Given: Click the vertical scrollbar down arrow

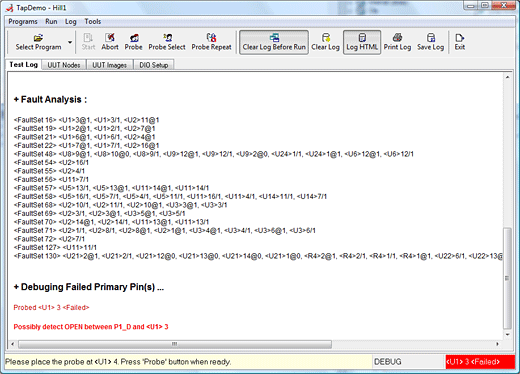Looking at the screenshot, I should [507, 334].
